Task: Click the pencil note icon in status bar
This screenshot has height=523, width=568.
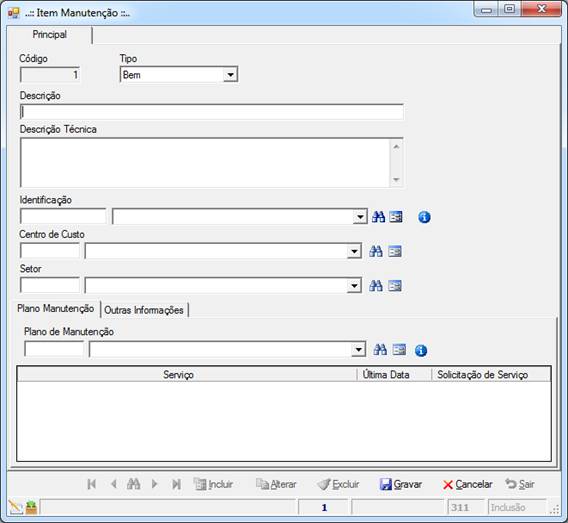Action: point(15,507)
